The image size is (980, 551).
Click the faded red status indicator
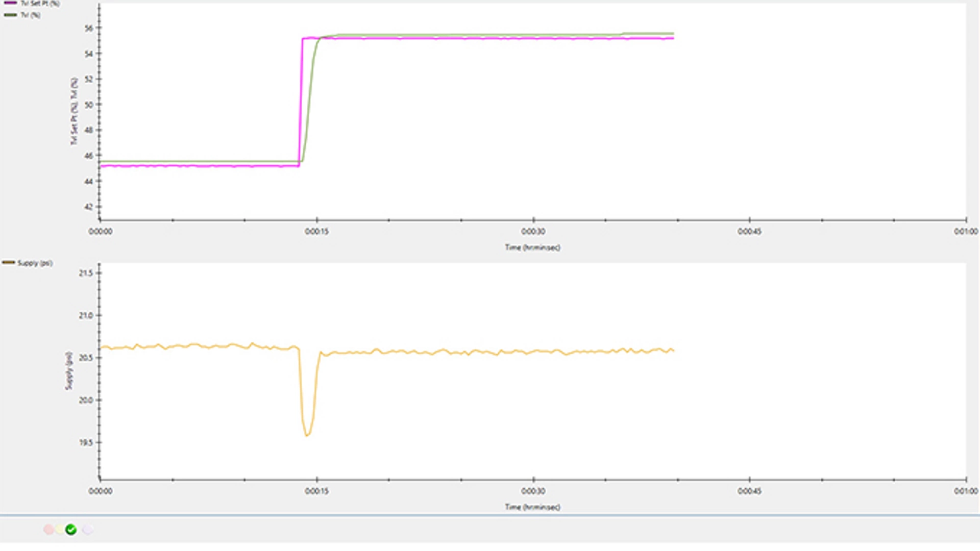click(x=48, y=530)
